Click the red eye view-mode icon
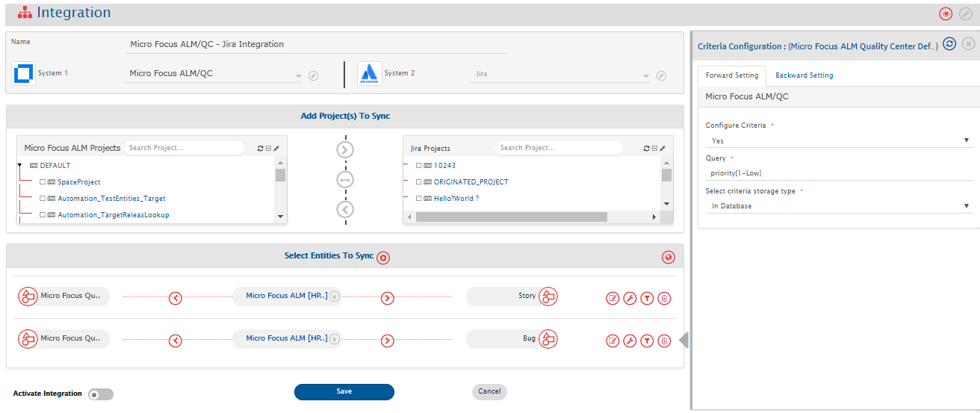Screen dimensions: 980x413 [x=946, y=14]
